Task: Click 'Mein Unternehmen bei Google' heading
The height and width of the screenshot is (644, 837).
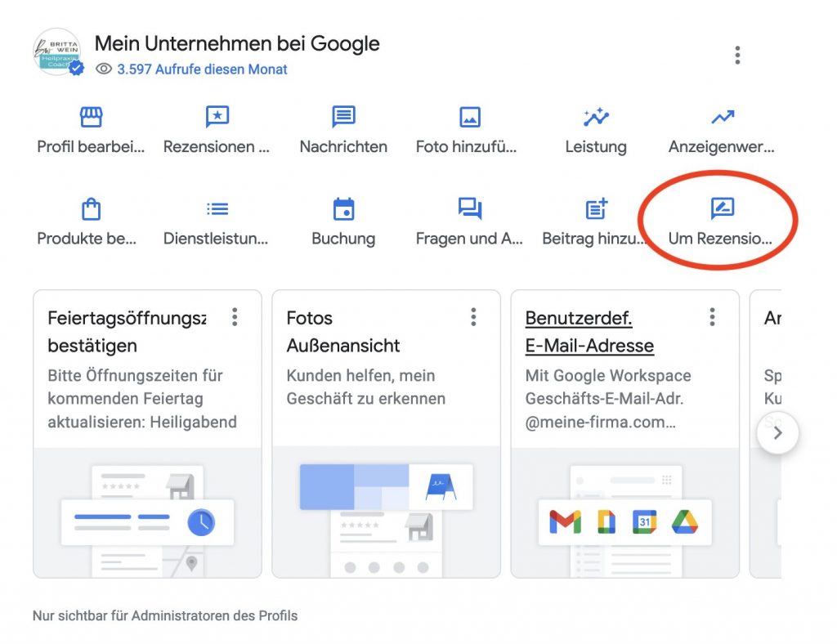Action: (237, 44)
